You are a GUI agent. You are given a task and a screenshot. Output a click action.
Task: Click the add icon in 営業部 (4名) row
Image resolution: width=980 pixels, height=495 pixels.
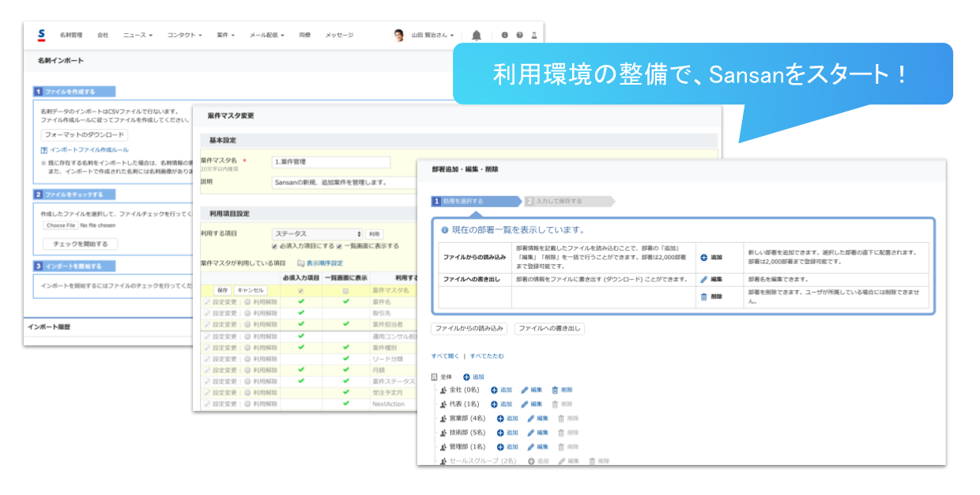[500, 418]
